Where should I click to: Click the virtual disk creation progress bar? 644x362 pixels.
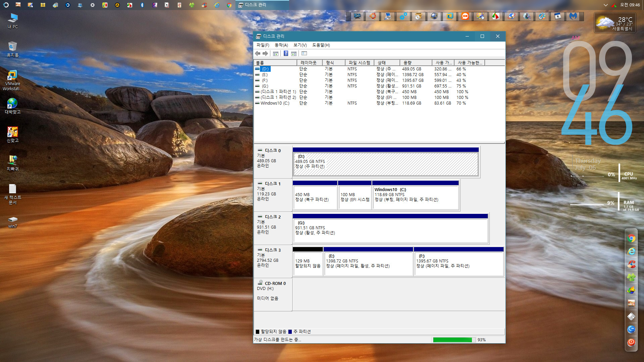pos(454,340)
